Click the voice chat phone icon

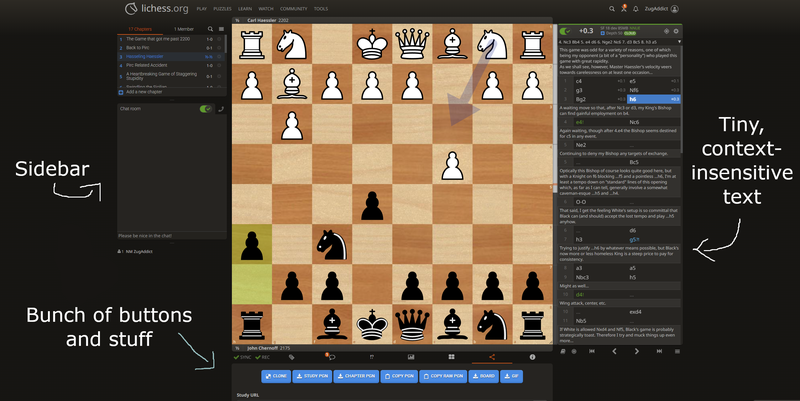click(221, 109)
